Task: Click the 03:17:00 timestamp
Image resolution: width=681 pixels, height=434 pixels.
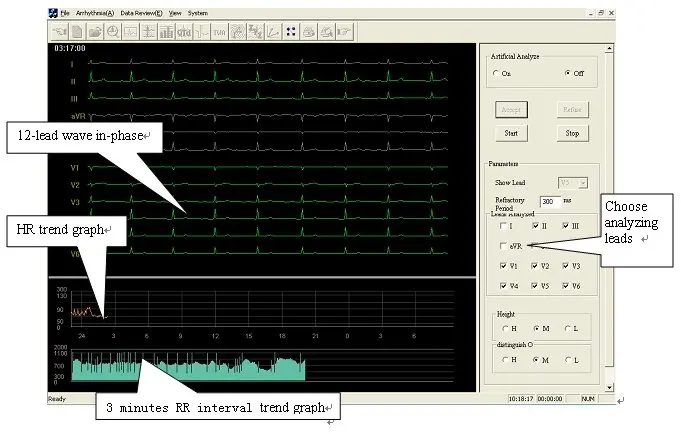Action: pyautogui.click(x=69, y=48)
